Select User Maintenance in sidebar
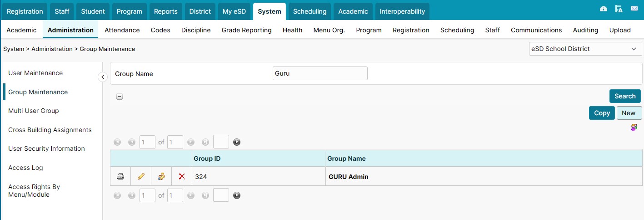The height and width of the screenshot is (220, 644). 35,73
